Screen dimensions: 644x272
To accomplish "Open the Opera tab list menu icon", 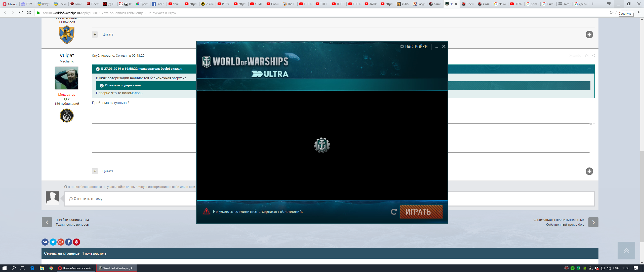I will pos(609,4).
